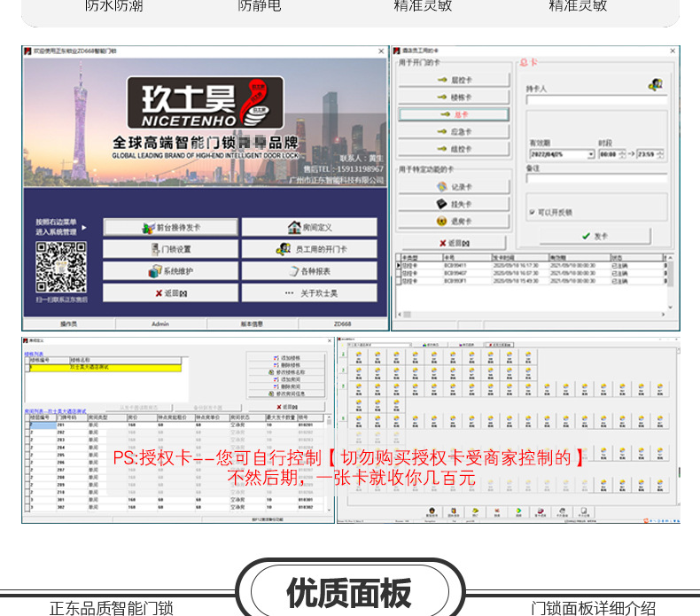Click 修改楼栋名称 in room definition window
Viewport: 700px width, 616px height.
[x=286, y=372]
